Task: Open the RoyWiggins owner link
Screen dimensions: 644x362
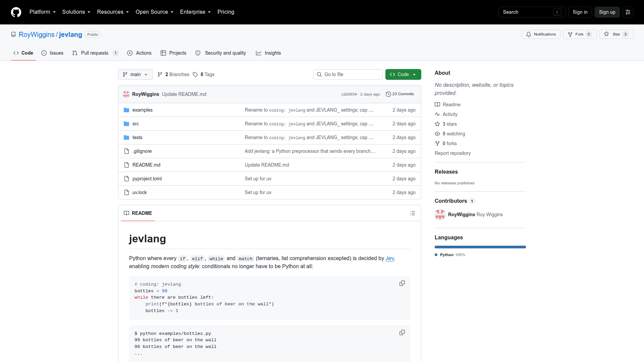Action: tap(37, 35)
